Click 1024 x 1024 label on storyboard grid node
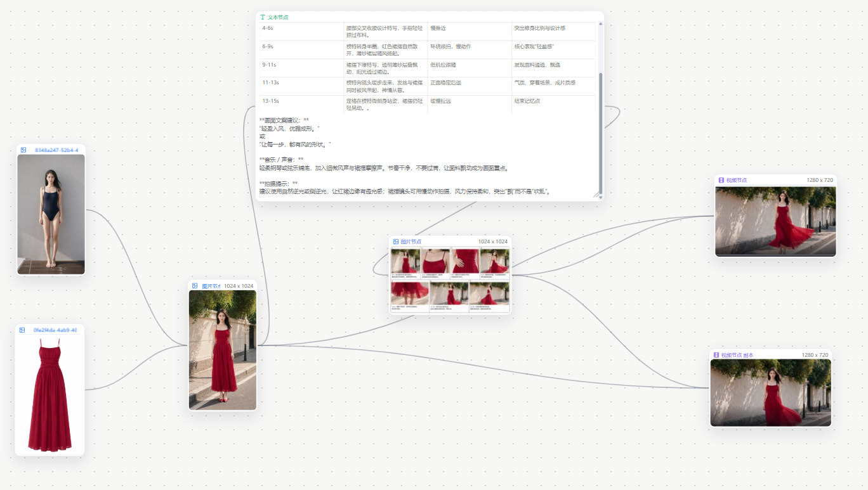This screenshot has width=868, height=490. [x=493, y=242]
